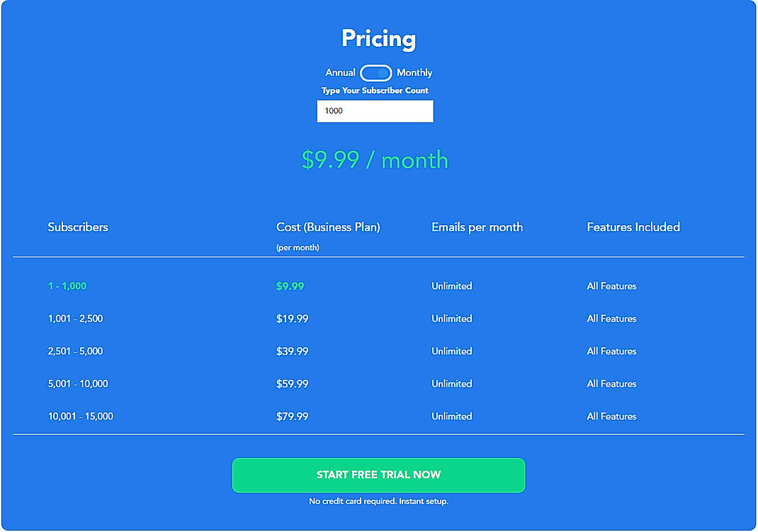Select the 1 - 1,000 subscriber tier row
This screenshot has width=758, height=532.
point(67,285)
